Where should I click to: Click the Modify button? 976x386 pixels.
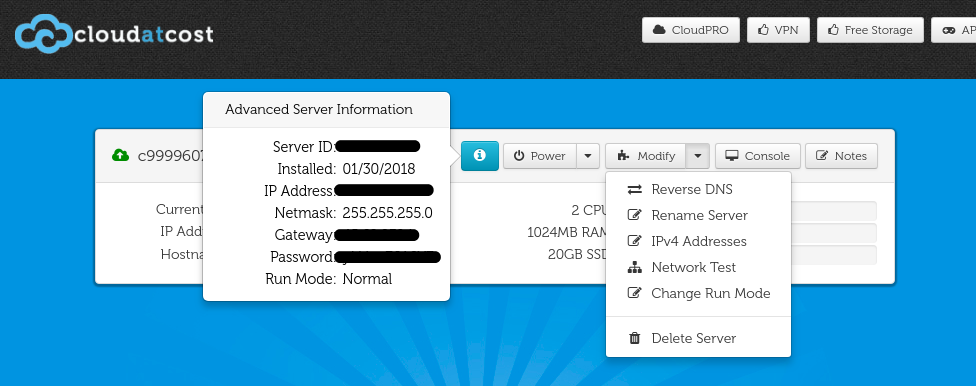click(x=646, y=156)
